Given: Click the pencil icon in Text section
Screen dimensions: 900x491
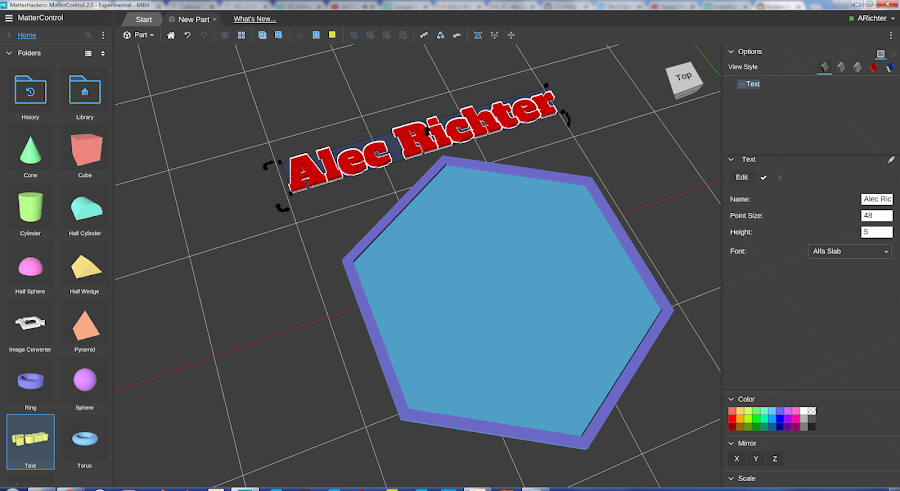Looking at the screenshot, I should 891,160.
